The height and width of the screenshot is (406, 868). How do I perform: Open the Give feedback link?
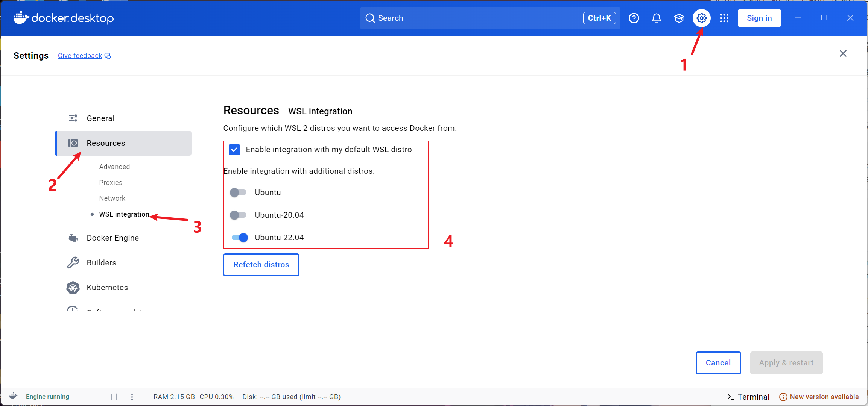(80, 56)
